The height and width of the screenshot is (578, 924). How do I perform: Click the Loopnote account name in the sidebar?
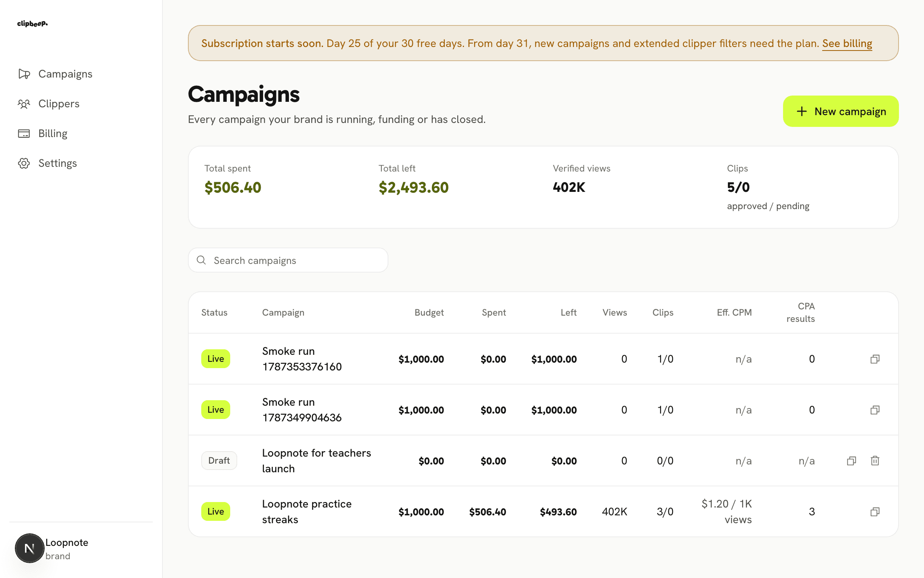pyautogui.click(x=67, y=542)
